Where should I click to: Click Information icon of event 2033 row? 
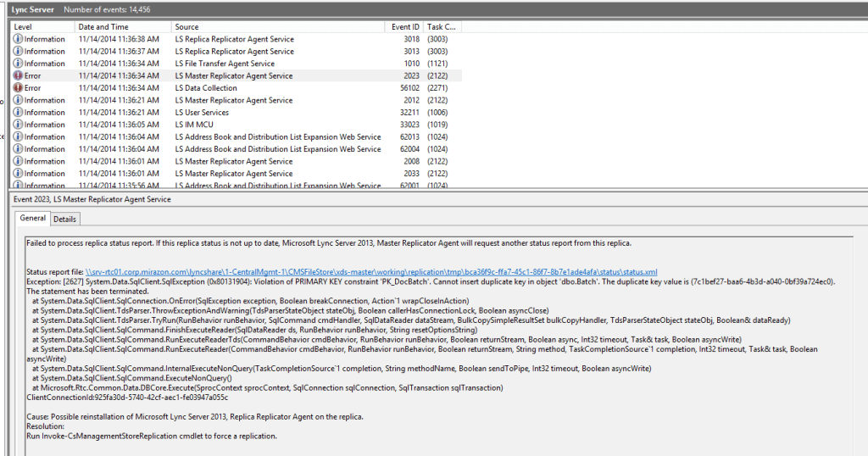tap(18, 173)
